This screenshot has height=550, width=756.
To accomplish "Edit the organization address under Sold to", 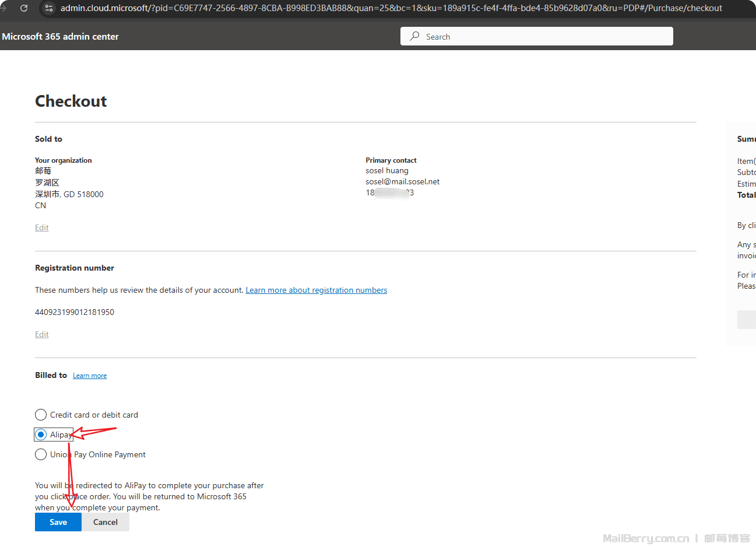I will [41, 227].
